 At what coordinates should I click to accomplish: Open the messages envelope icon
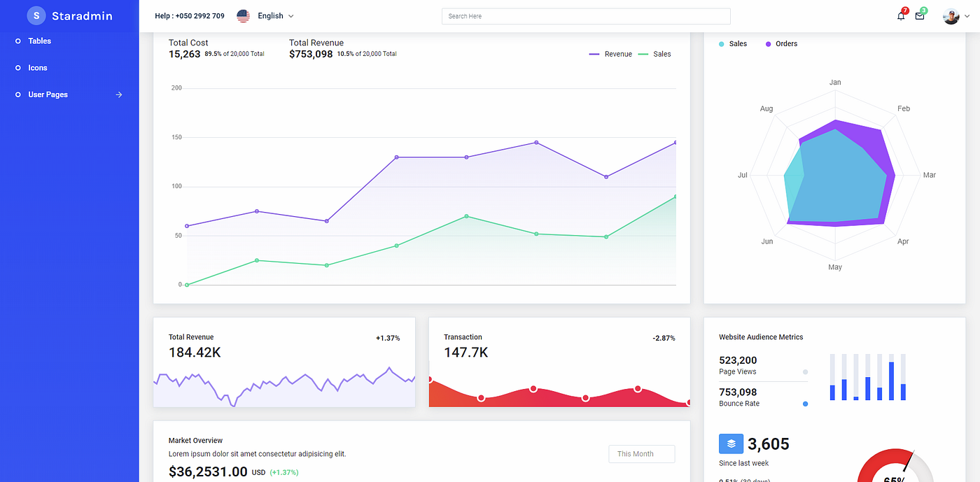[x=920, y=16]
